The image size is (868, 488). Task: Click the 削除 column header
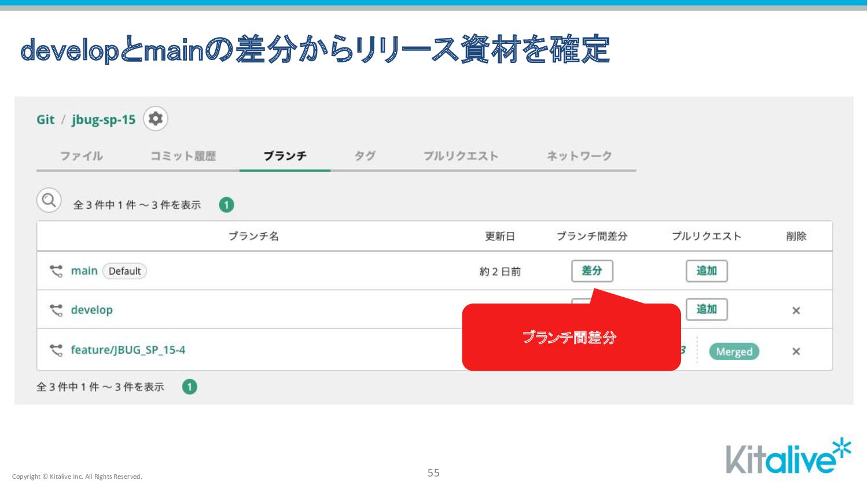pos(796,236)
